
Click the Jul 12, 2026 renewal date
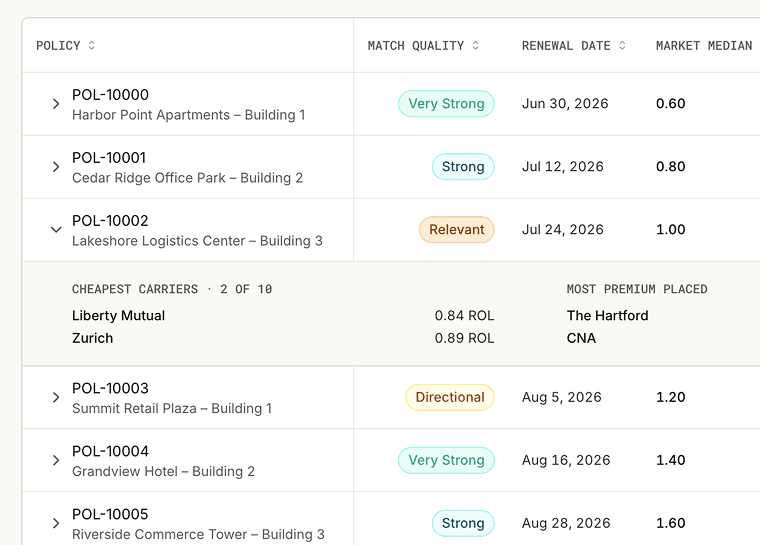click(x=563, y=167)
